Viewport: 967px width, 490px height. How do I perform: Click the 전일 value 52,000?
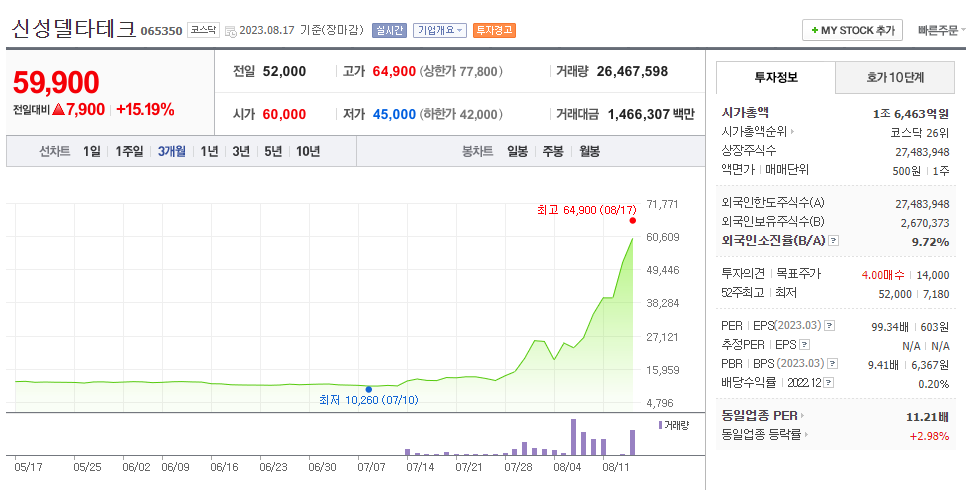(x=284, y=71)
